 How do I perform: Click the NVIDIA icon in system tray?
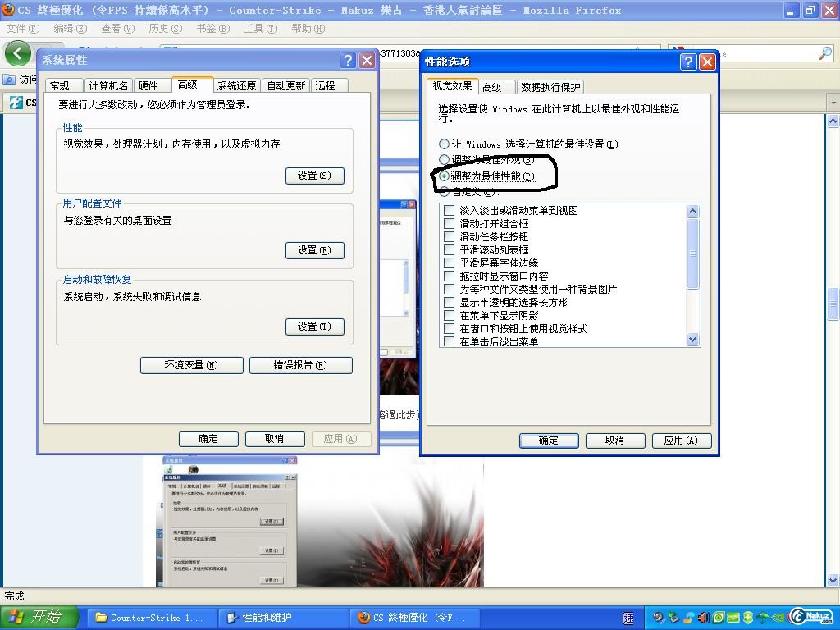778,618
